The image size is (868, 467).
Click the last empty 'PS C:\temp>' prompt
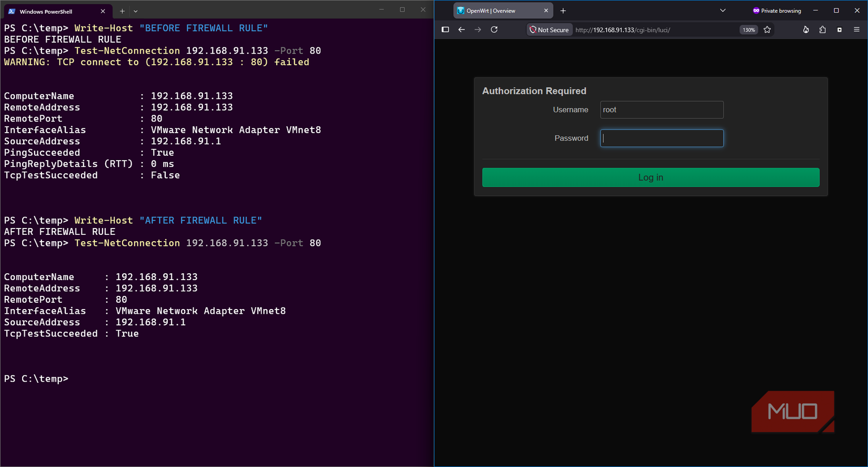point(36,379)
